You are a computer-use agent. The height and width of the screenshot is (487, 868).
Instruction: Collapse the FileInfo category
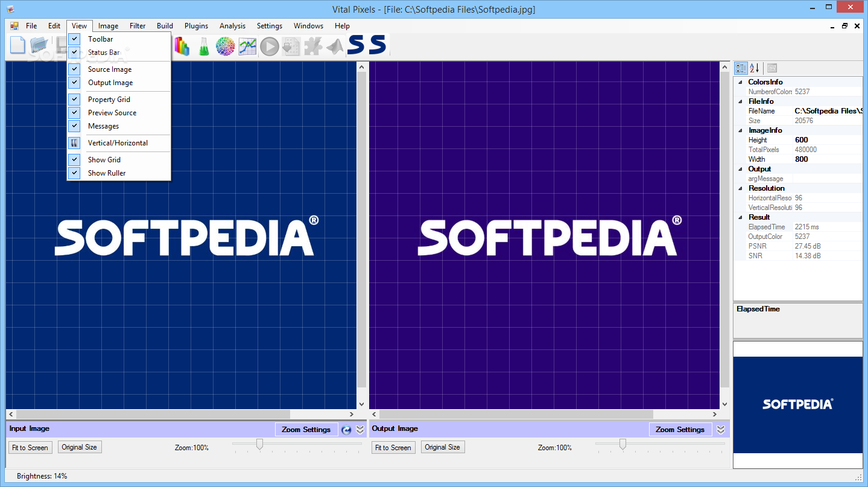point(740,101)
